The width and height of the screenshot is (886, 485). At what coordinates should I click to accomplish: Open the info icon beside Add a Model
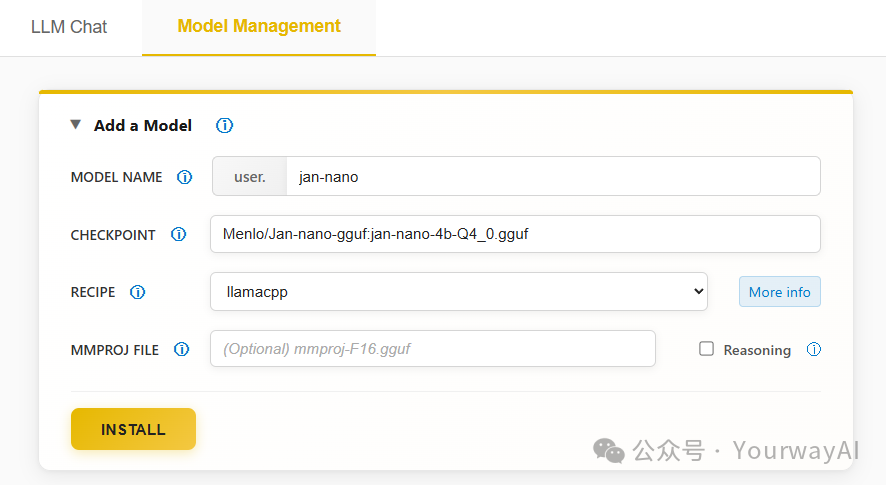point(224,125)
